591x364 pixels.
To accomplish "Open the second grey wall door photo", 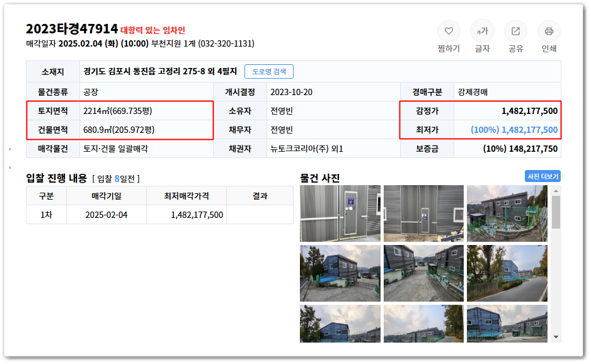I will (423, 213).
